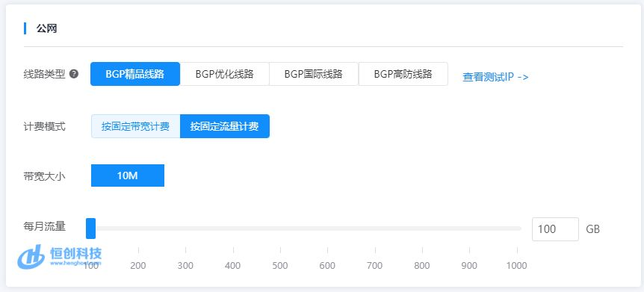Click the 线路类型 label
Viewport: 644px width, 292px height.
[x=44, y=75]
